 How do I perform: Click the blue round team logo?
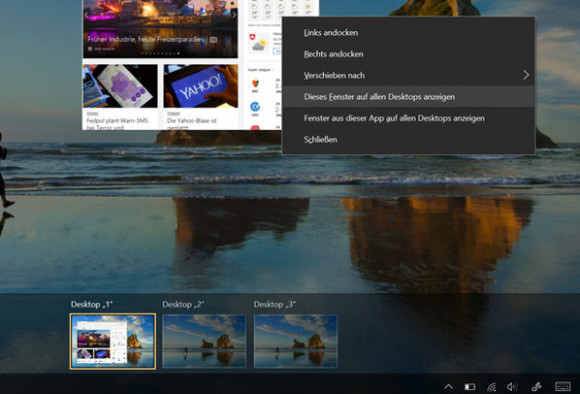pyautogui.click(x=255, y=107)
